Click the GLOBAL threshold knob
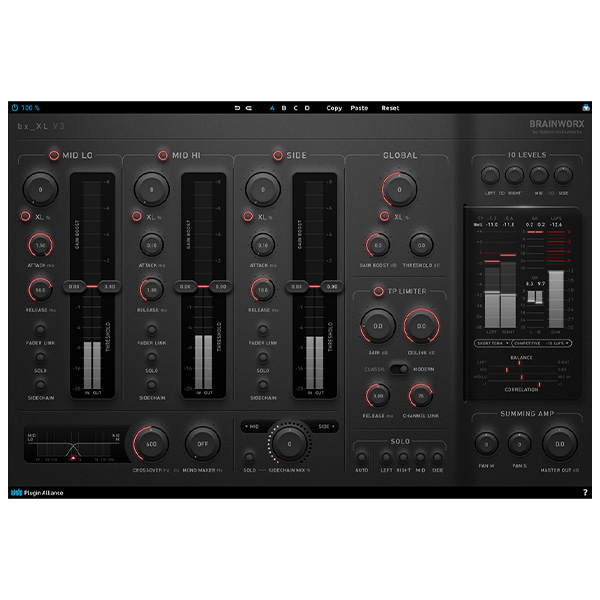600x600 pixels. point(421,245)
